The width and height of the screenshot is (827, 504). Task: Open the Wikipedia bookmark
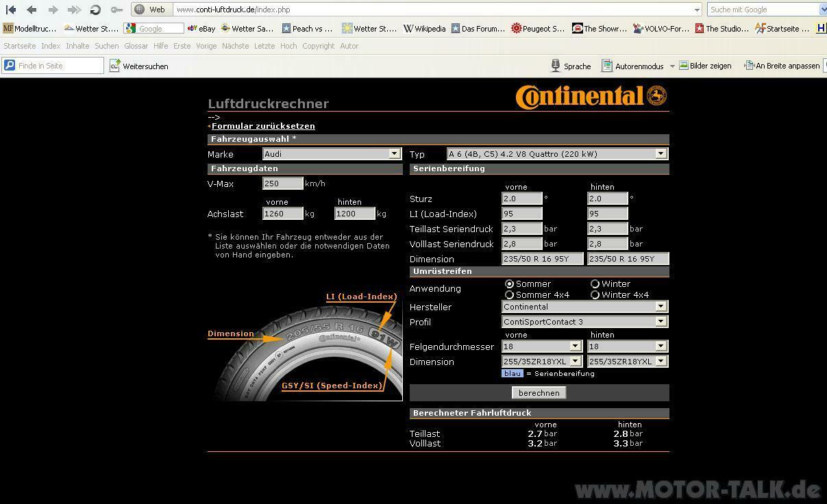click(x=424, y=28)
